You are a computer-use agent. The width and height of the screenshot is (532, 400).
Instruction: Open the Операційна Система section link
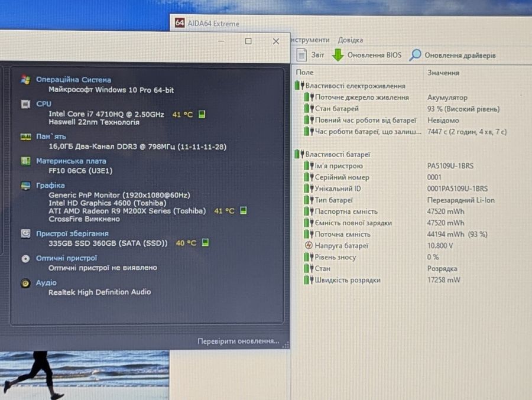73,80
